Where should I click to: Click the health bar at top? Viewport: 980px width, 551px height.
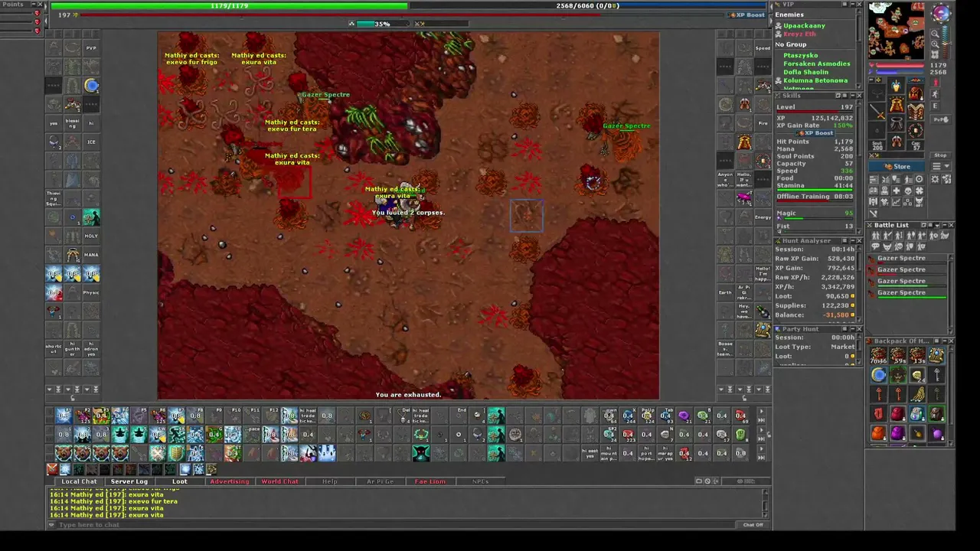point(229,6)
